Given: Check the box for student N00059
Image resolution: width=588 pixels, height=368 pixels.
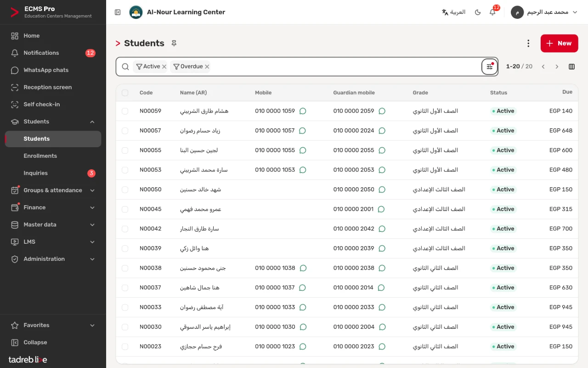Looking at the screenshot, I should [x=125, y=111].
